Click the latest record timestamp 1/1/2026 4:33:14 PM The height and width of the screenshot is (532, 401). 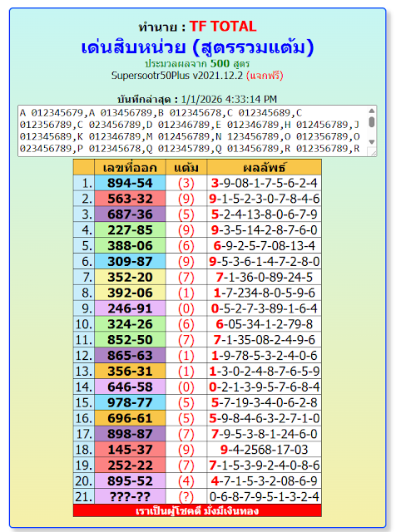(229, 99)
